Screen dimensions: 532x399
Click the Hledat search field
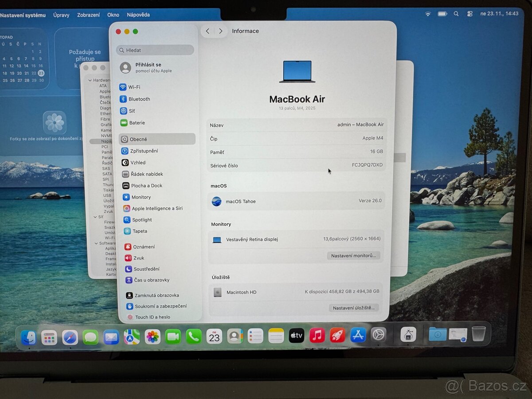pos(155,50)
